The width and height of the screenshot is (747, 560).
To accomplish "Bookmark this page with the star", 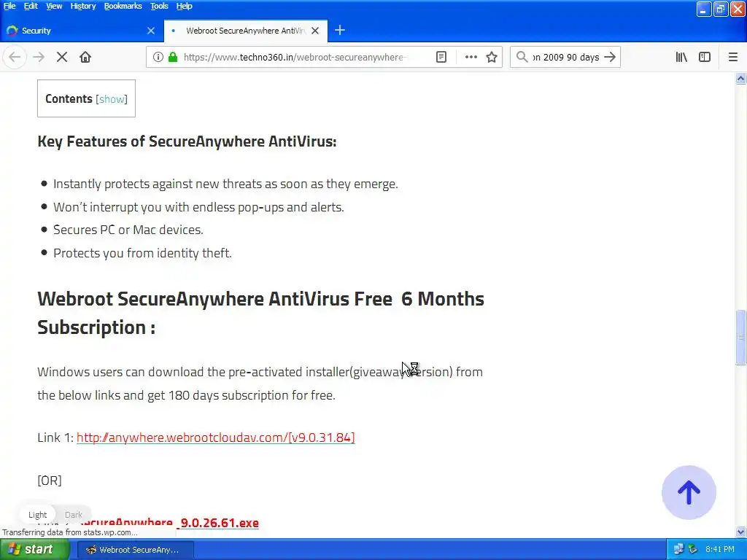I will pos(492,57).
